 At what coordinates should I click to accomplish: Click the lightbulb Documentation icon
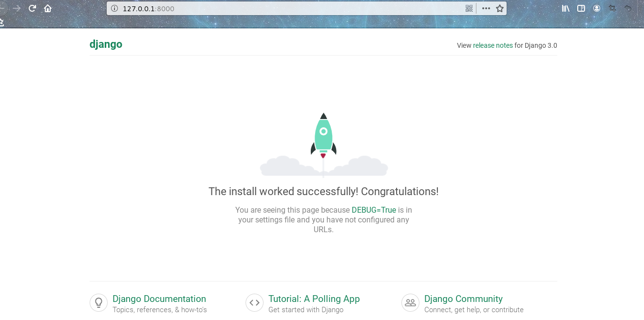point(98,302)
